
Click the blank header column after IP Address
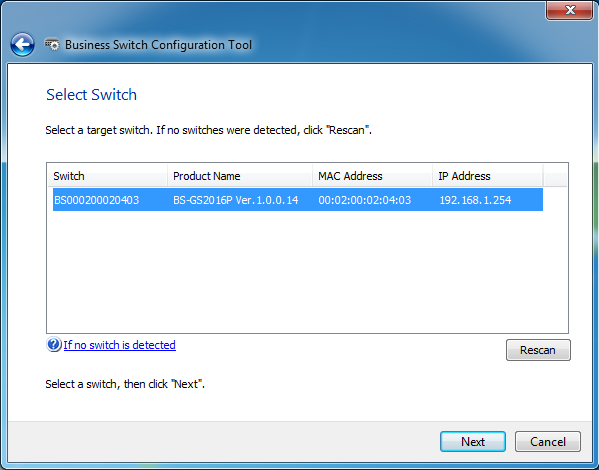pos(555,176)
